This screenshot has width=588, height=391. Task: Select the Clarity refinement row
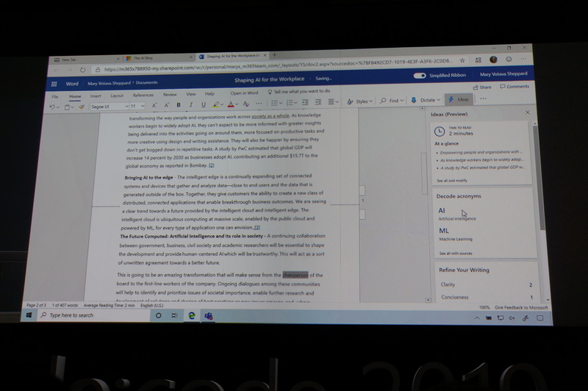[x=487, y=284]
